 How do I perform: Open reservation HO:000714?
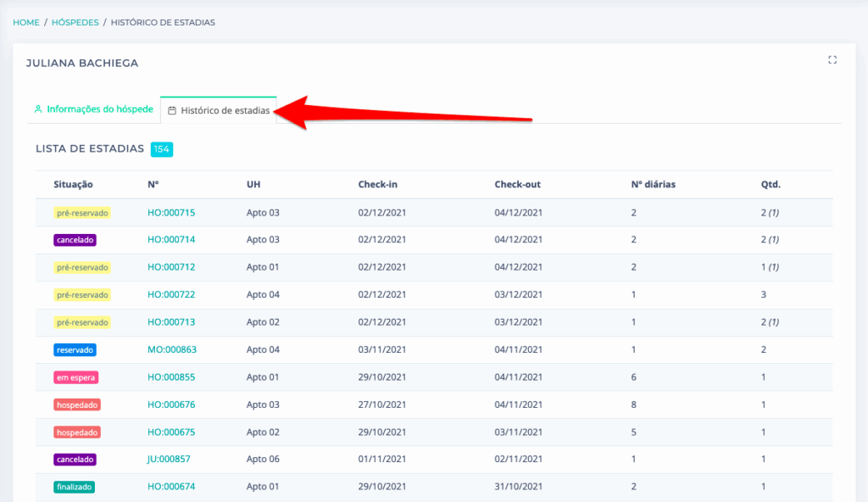point(171,239)
